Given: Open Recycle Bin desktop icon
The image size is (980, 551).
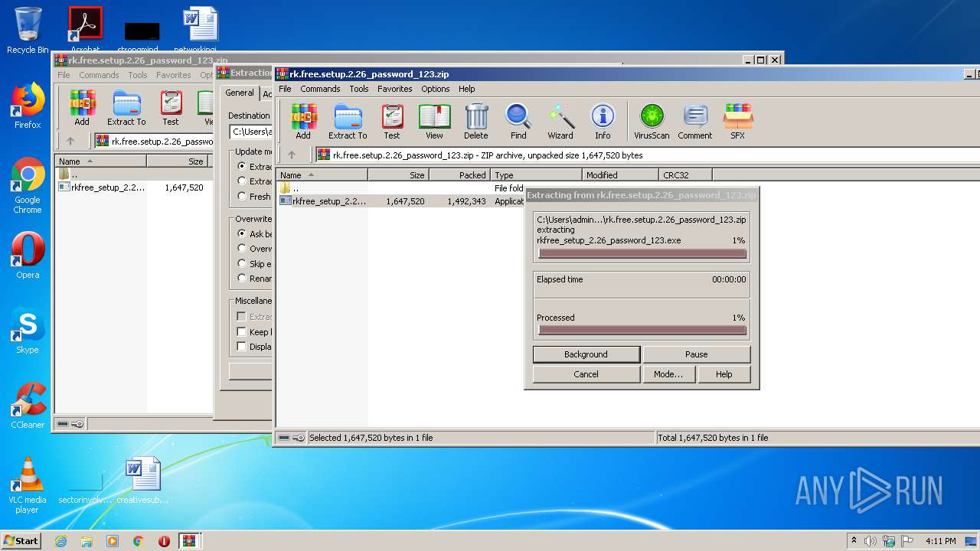Looking at the screenshot, I should pos(28,31).
